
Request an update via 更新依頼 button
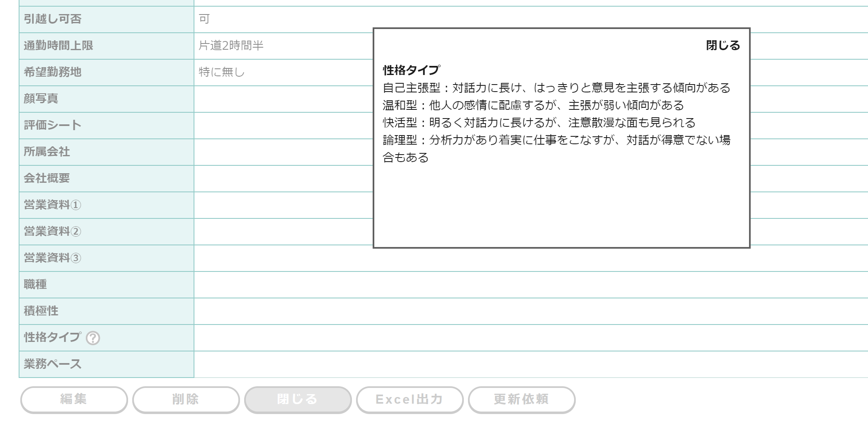coord(521,400)
